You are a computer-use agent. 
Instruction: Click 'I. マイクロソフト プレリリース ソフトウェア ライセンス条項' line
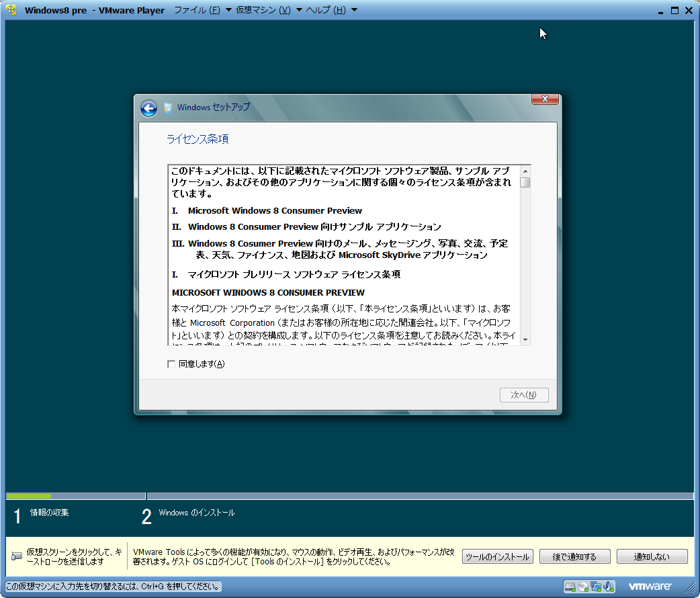pos(286,273)
